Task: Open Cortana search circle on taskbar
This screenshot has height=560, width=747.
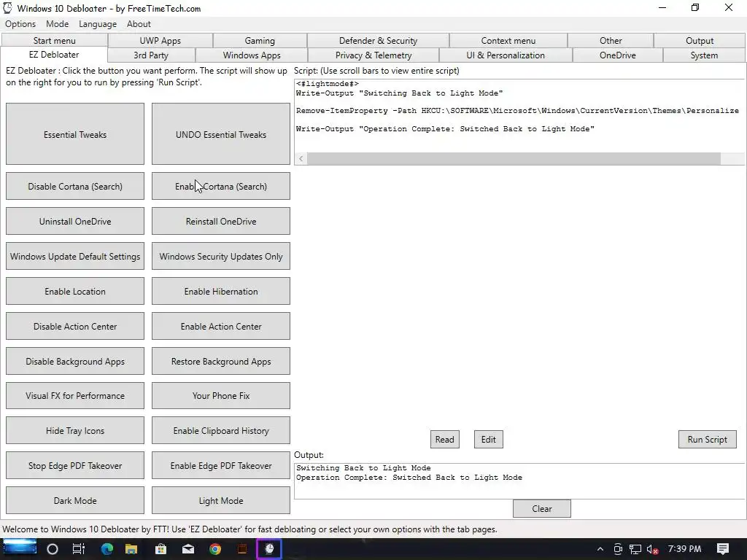Action: point(53,549)
